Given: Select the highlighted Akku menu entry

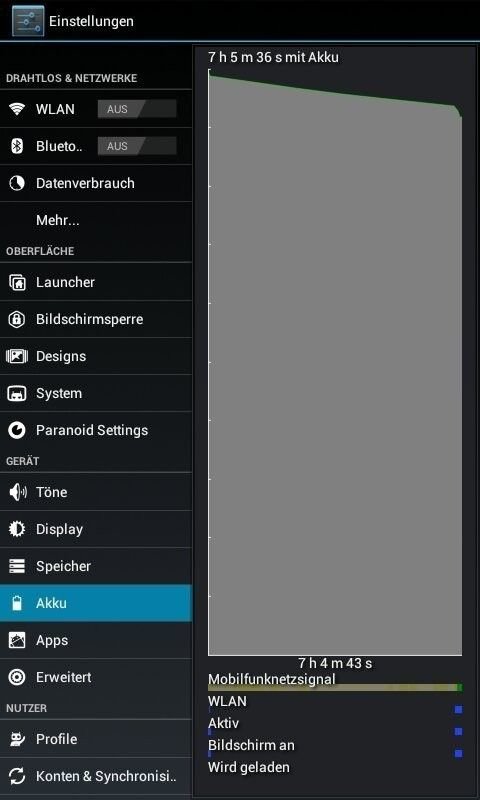Looking at the screenshot, I should click(x=96, y=603).
